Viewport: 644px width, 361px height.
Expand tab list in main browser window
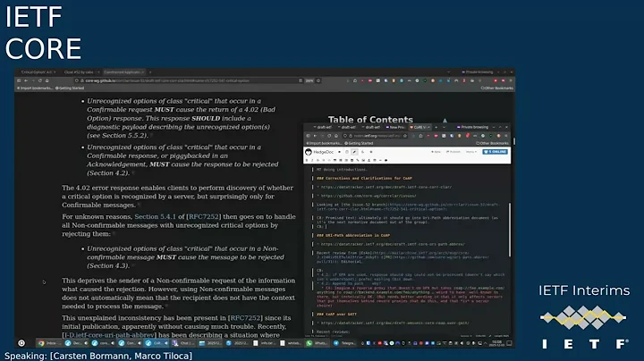click(448, 72)
